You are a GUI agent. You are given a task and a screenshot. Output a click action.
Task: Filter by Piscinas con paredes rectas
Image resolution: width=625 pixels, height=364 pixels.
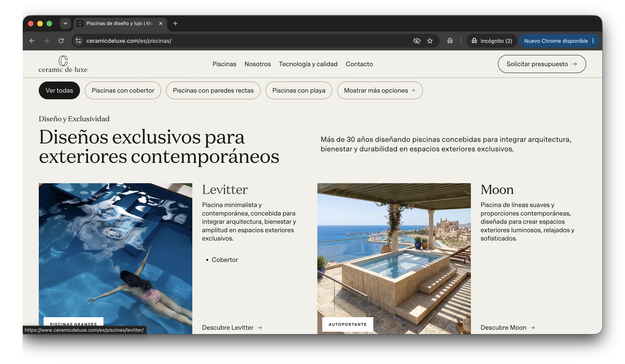(213, 90)
